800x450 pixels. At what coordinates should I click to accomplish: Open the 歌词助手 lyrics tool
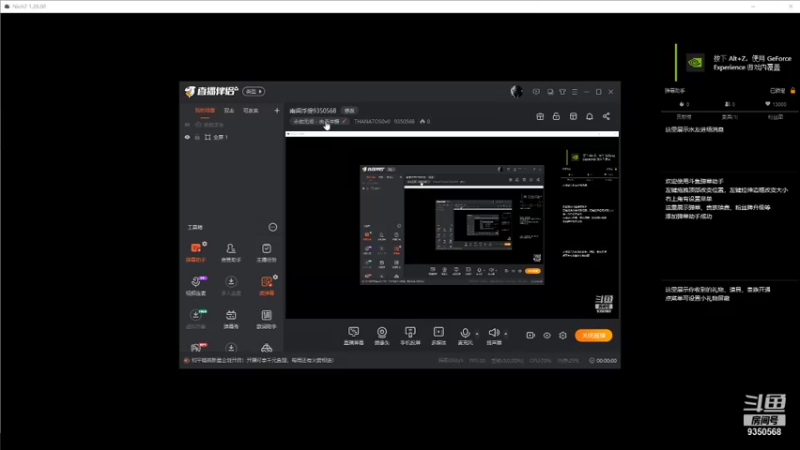coord(266,319)
